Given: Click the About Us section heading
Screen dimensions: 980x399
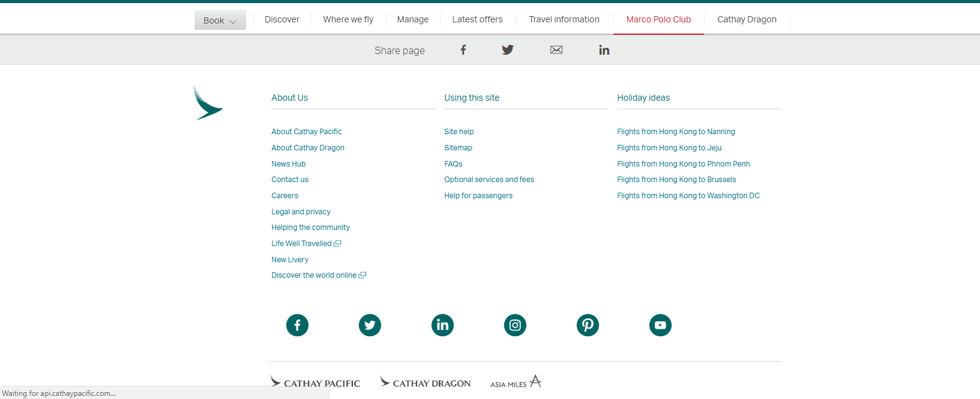Looking at the screenshot, I should (x=290, y=98).
